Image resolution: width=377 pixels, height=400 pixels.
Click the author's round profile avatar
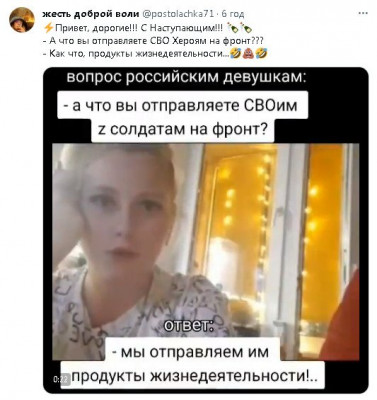(22, 20)
